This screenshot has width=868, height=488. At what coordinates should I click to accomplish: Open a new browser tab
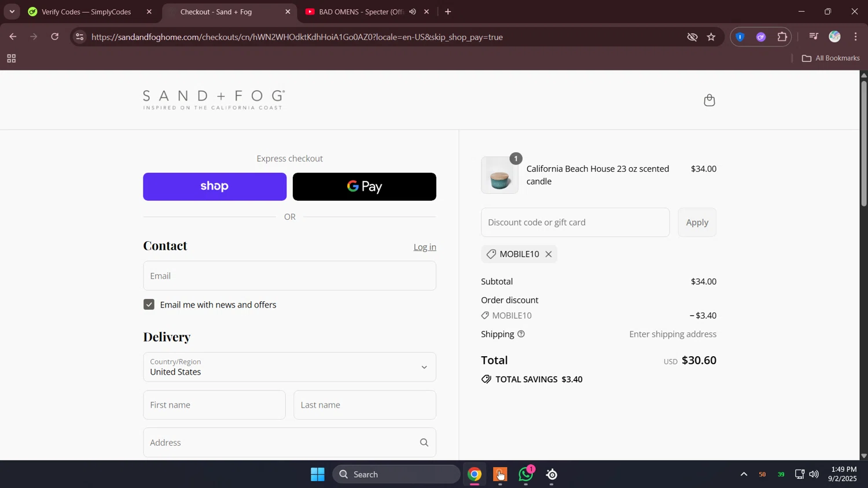448,12
